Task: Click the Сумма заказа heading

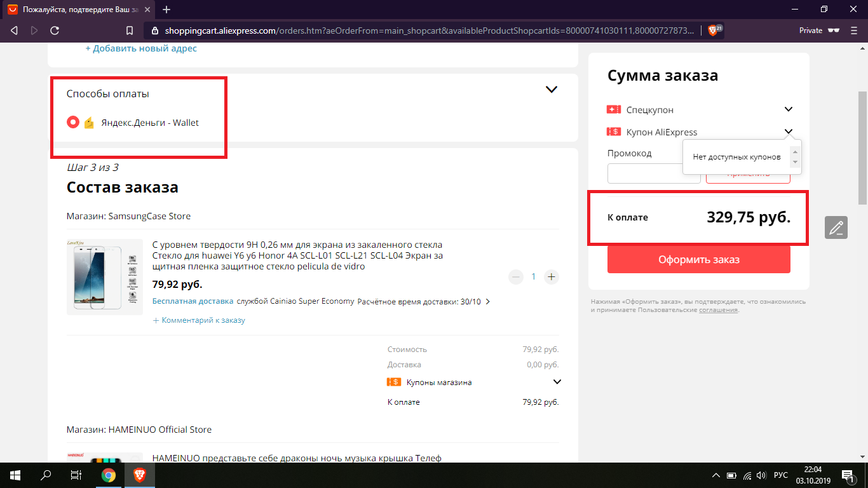Action: pyautogui.click(x=663, y=76)
